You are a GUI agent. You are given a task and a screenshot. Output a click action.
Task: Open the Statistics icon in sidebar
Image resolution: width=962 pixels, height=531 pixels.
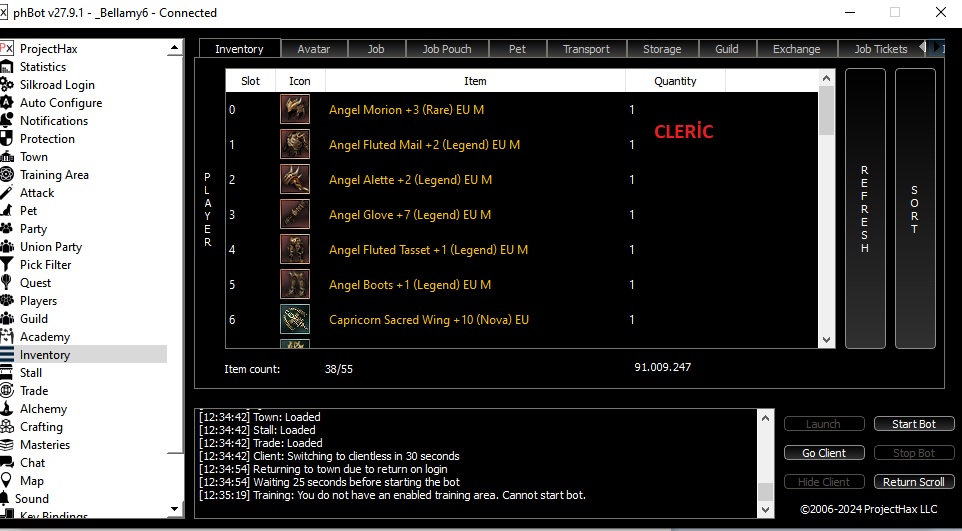[x=7, y=66]
